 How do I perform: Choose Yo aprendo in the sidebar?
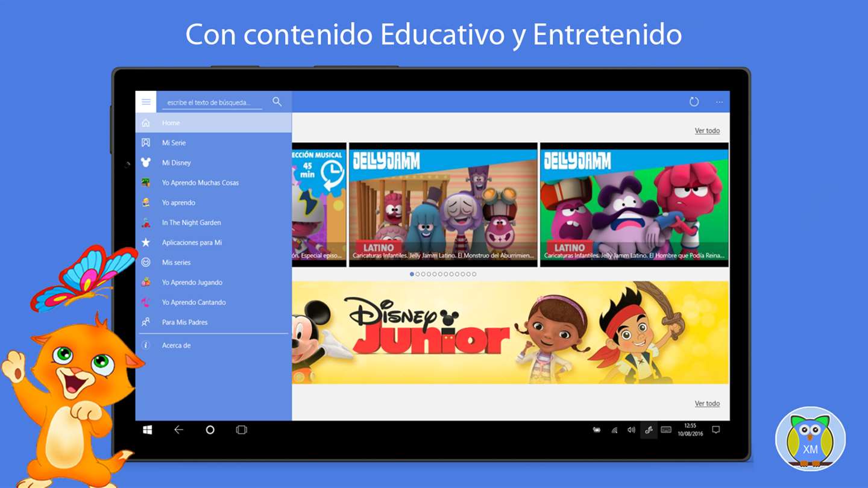(213, 202)
